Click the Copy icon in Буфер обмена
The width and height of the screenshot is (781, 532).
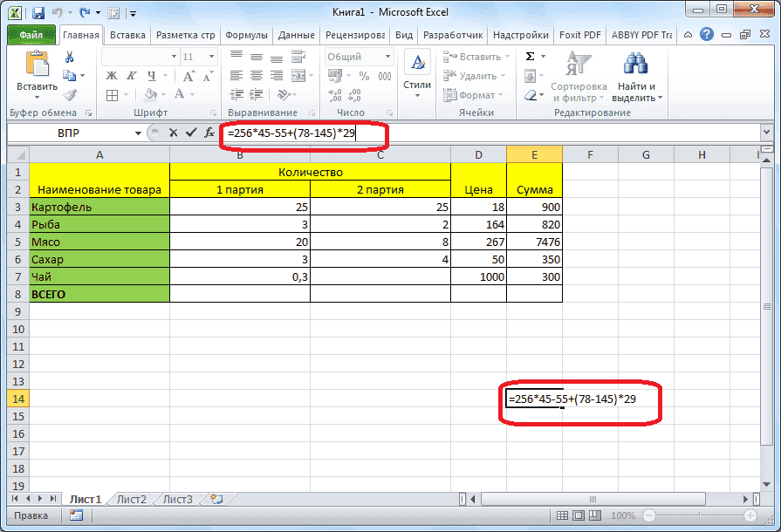71,76
